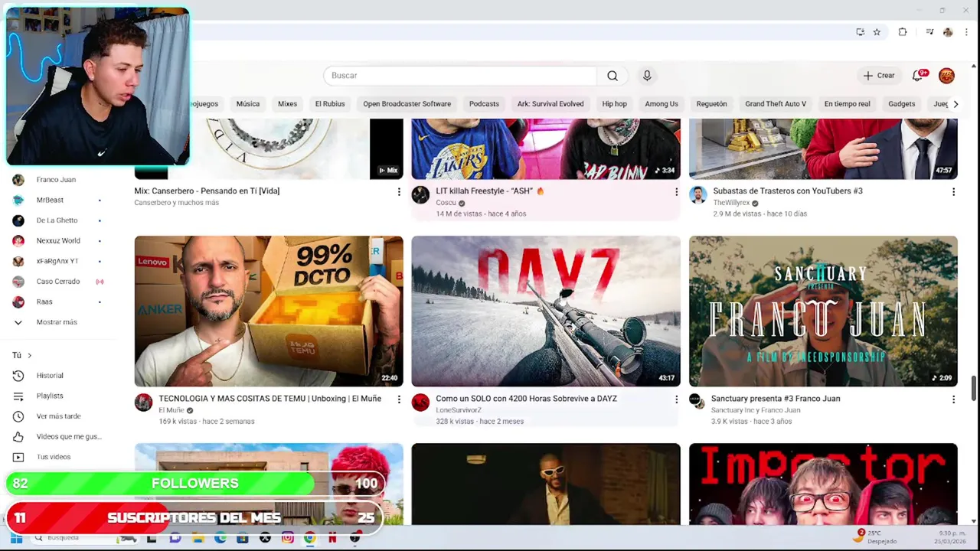This screenshot has width=980, height=551.
Task: Open Coscu channel avatar
Action: pyautogui.click(x=420, y=195)
